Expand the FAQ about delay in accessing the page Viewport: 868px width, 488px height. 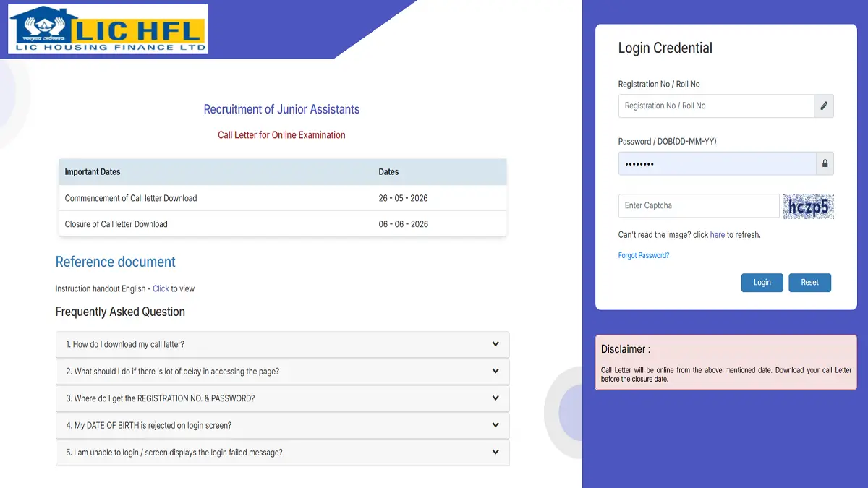[x=282, y=371]
